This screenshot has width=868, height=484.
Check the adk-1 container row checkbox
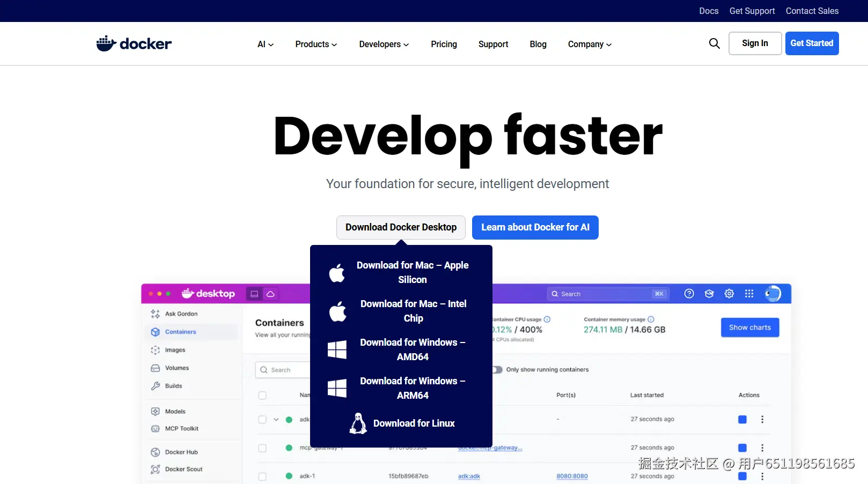point(262,476)
